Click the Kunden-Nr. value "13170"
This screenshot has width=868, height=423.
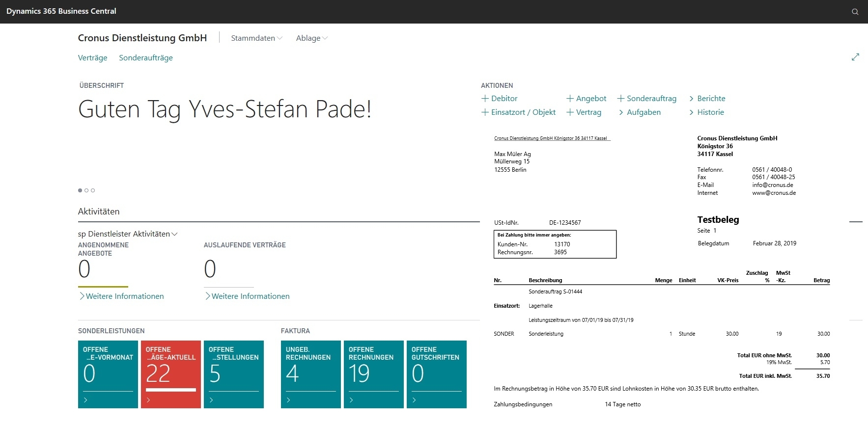[x=562, y=244]
